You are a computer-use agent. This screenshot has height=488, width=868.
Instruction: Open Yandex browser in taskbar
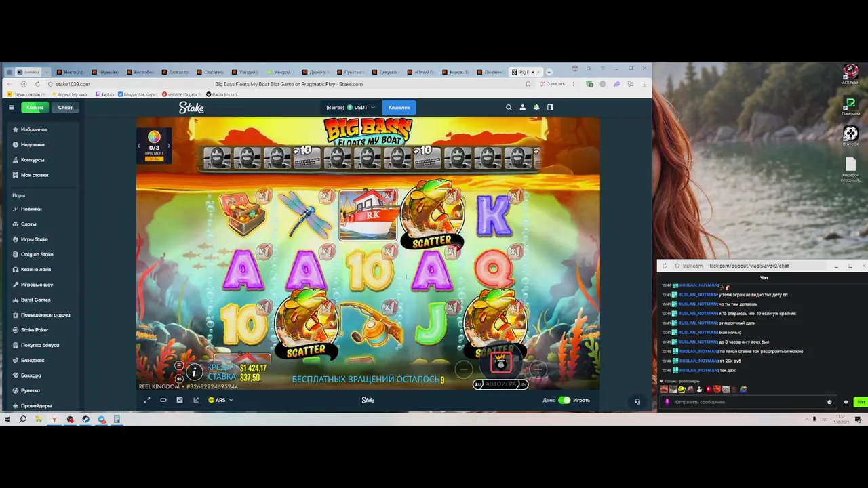click(x=54, y=420)
